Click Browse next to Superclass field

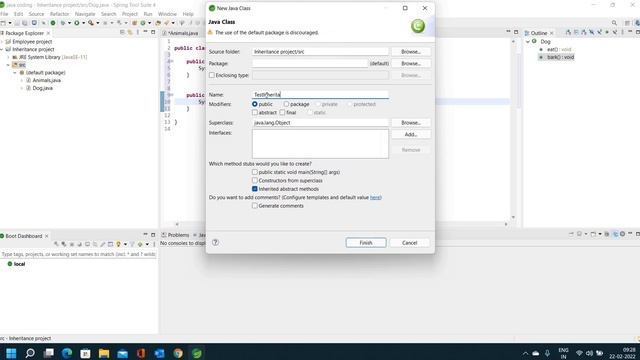pyautogui.click(x=411, y=122)
